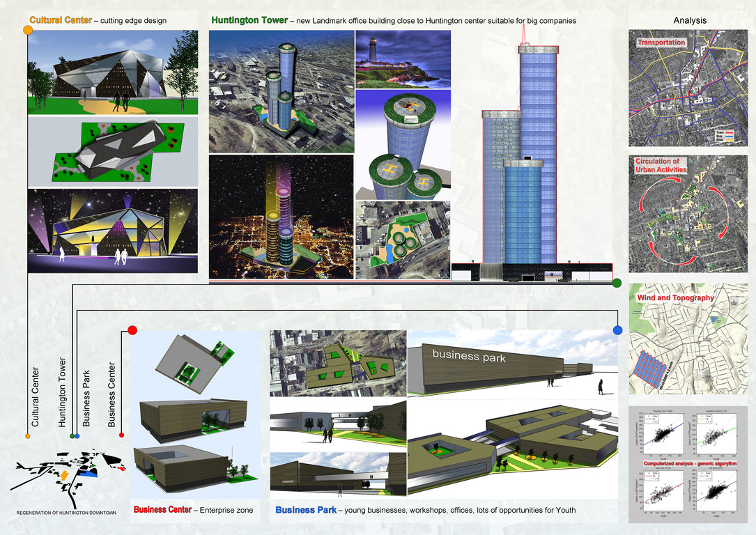Click the large orange Cultural Center marker dot

tap(28, 30)
